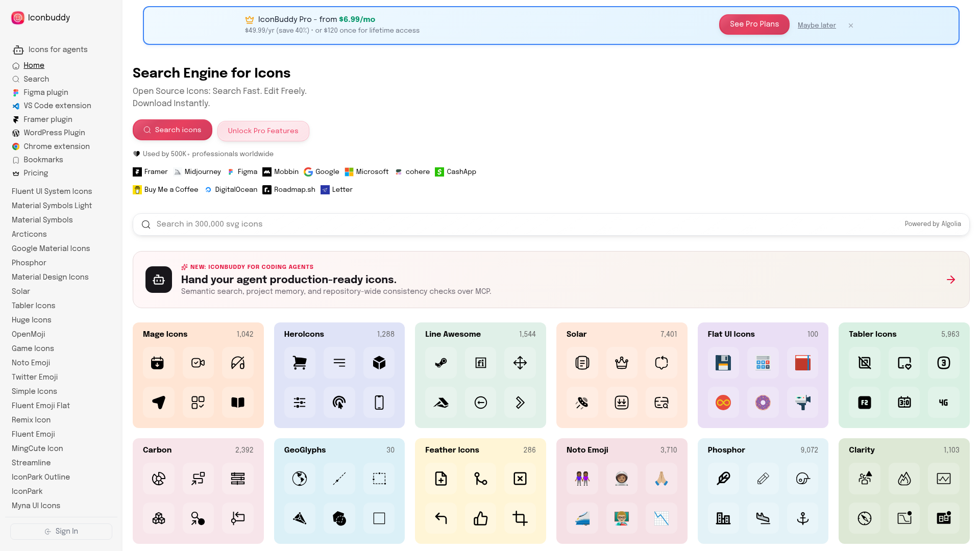
Task: Click the Iconbuddy logo icon
Action: [x=18, y=18]
